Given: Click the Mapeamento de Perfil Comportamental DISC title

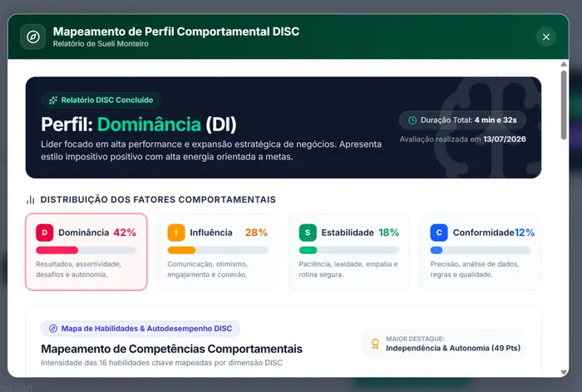Looking at the screenshot, I should click(x=176, y=32).
